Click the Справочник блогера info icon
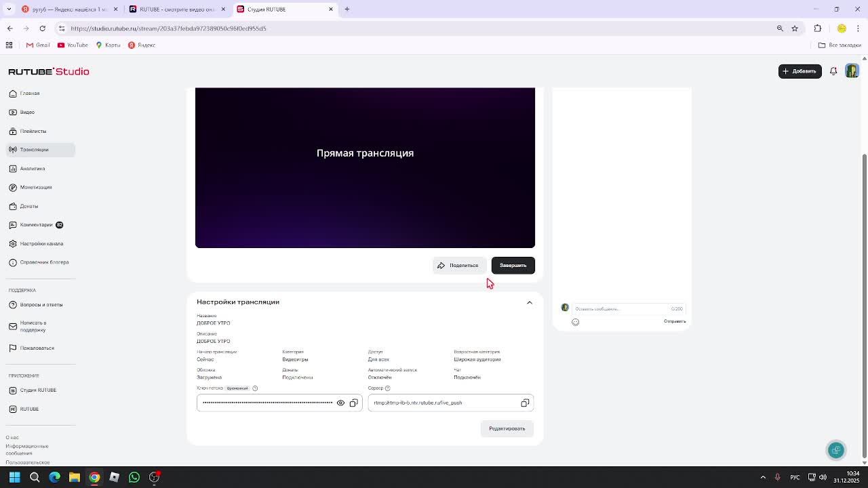Image resolution: width=868 pixels, height=488 pixels. click(x=13, y=262)
